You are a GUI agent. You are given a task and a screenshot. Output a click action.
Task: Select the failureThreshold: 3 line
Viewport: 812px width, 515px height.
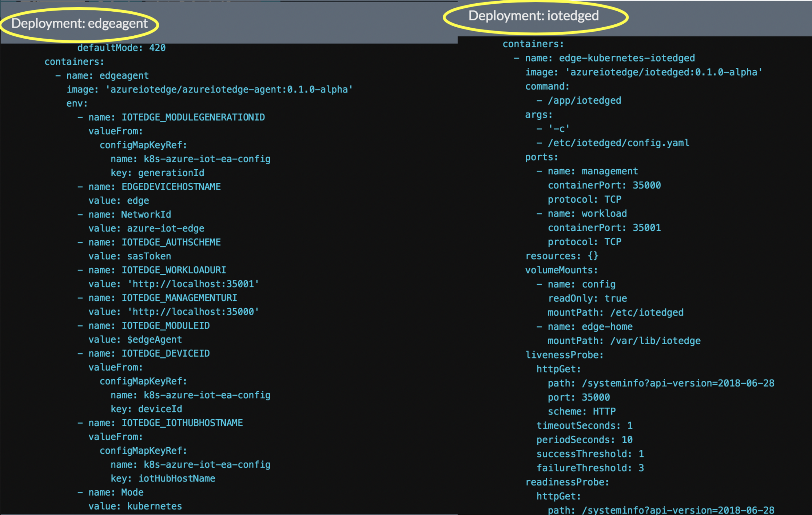[x=590, y=468]
